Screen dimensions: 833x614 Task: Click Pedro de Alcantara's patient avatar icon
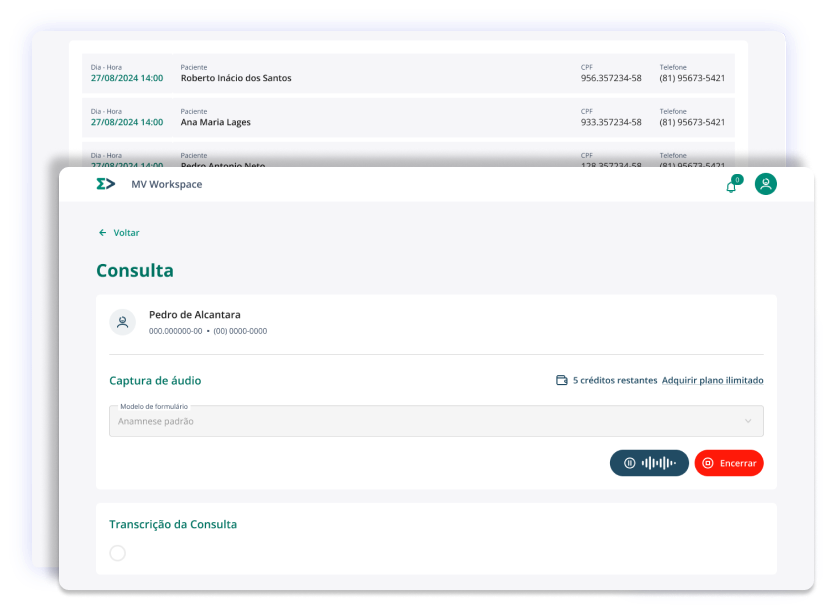[x=122, y=322]
